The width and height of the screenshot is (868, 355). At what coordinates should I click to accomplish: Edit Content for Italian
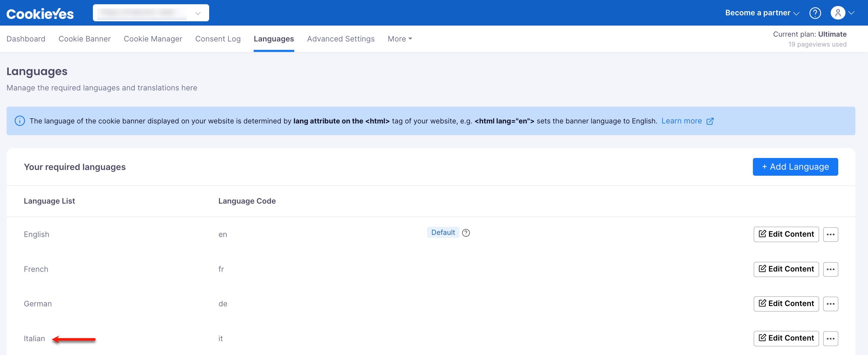coord(786,338)
